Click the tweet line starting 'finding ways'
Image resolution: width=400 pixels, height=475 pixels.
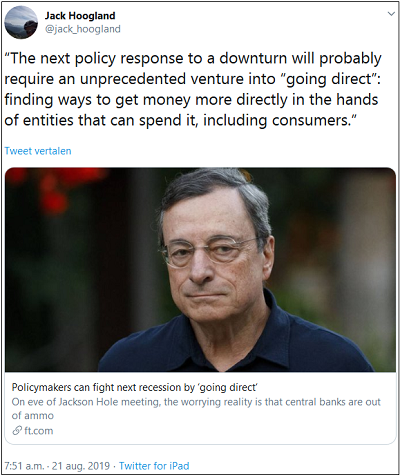point(191,100)
